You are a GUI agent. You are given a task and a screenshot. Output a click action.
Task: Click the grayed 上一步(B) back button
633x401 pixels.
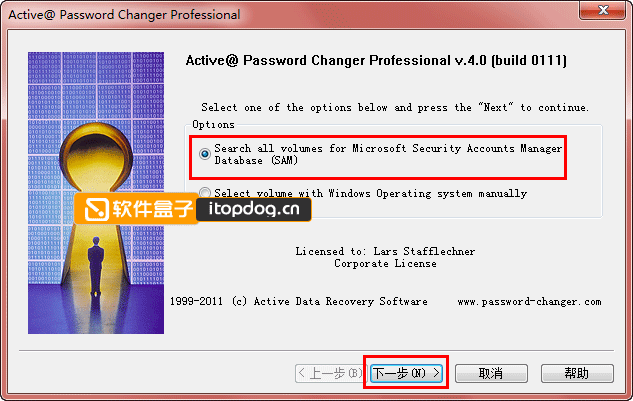(331, 373)
